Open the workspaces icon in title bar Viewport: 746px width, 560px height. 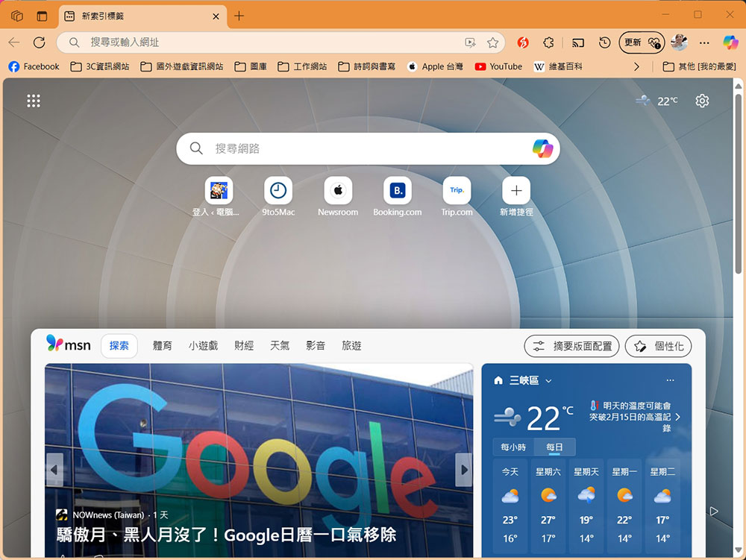point(17,16)
